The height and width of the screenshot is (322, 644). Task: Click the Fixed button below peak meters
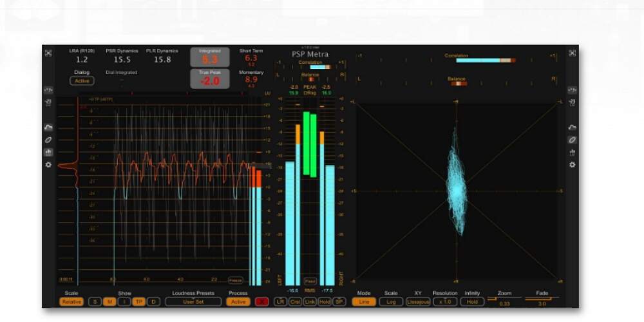pos(310,281)
